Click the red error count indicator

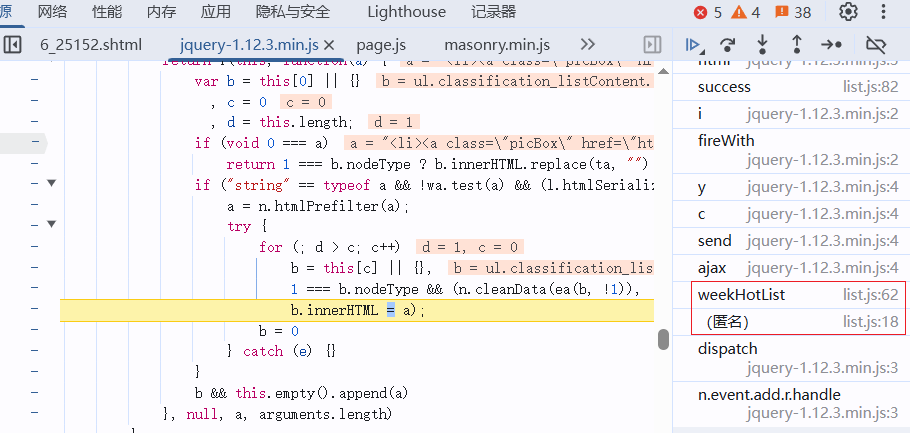pos(707,12)
